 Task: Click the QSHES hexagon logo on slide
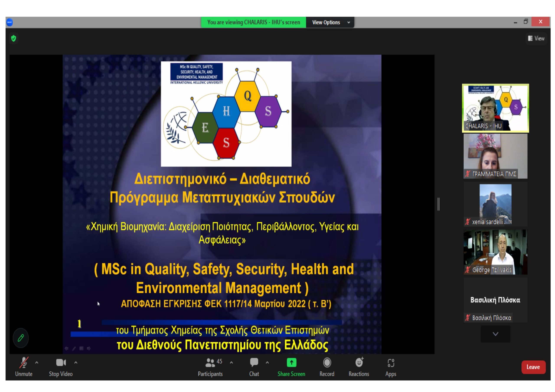(x=226, y=114)
